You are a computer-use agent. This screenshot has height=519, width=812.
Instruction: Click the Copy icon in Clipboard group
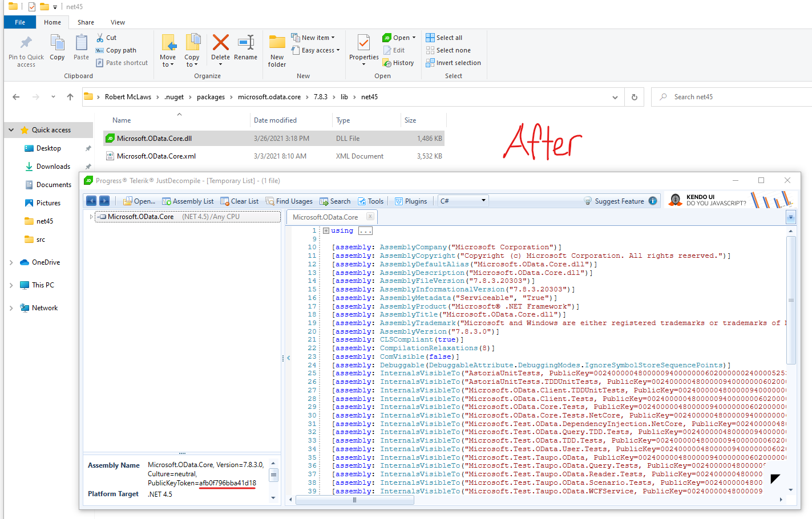coord(57,43)
